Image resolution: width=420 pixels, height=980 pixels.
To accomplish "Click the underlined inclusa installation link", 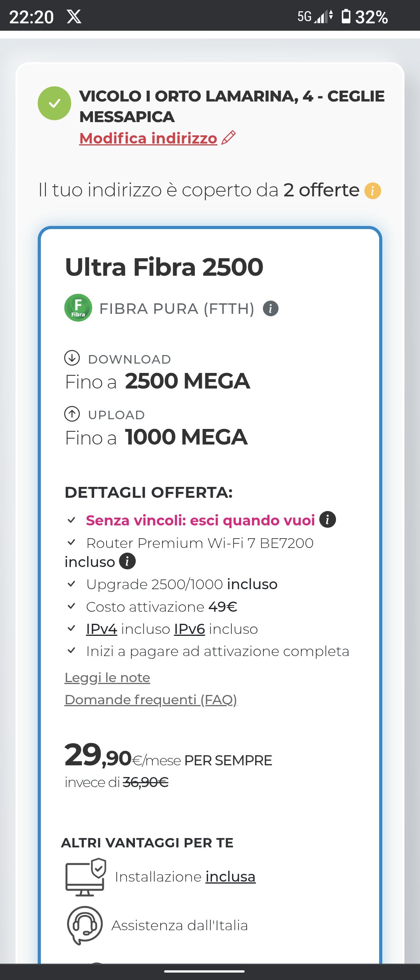I will pos(231,877).
